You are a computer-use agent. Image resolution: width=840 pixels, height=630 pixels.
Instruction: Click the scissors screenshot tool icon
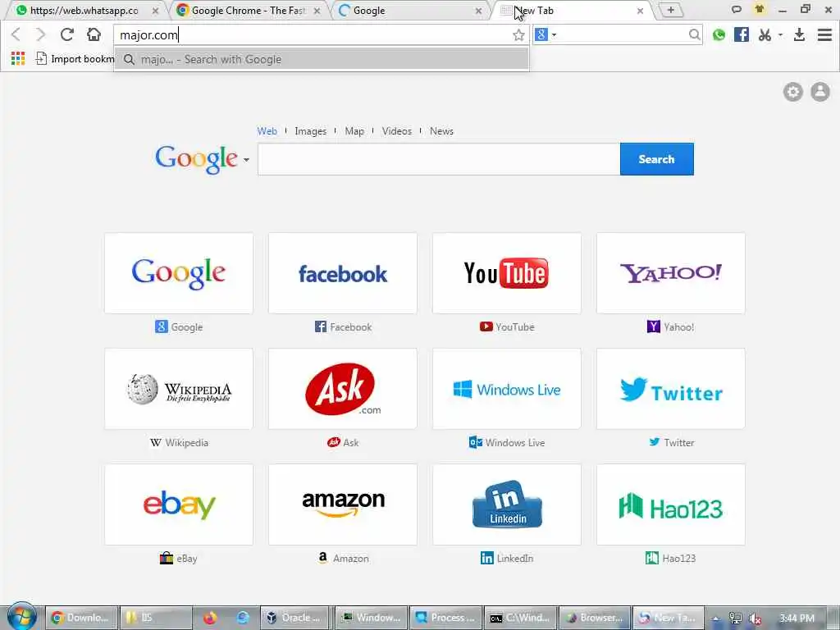coord(765,34)
